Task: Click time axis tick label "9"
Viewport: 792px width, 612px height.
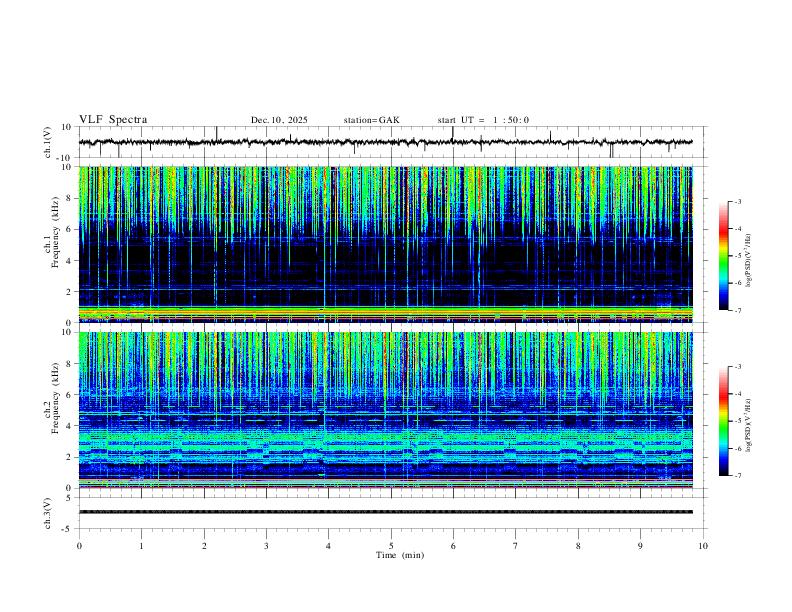Action: [x=640, y=546]
